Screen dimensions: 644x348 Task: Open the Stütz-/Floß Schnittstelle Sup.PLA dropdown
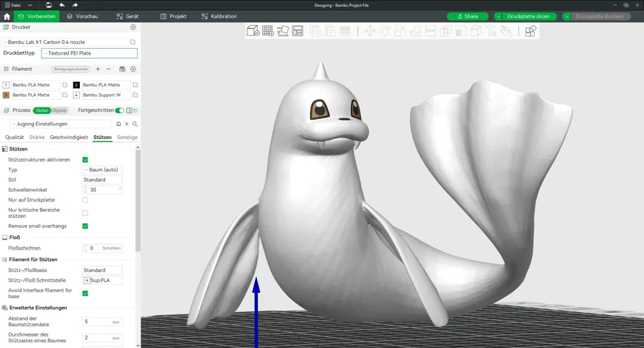(102, 280)
